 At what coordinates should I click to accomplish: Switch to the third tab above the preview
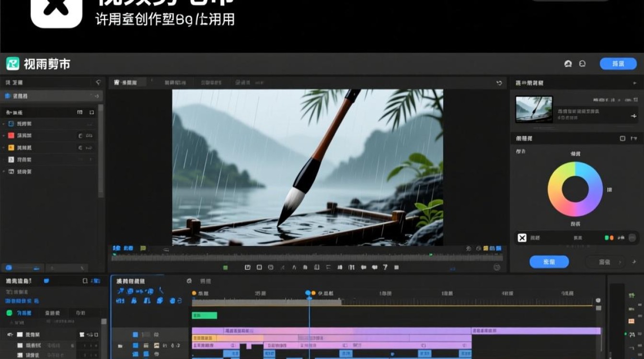click(210, 83)
